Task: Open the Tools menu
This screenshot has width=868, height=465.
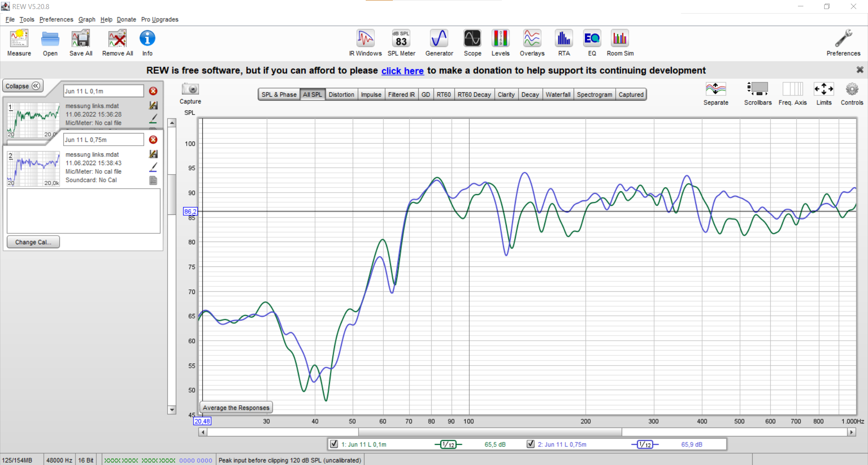Action: click(27, 19)
